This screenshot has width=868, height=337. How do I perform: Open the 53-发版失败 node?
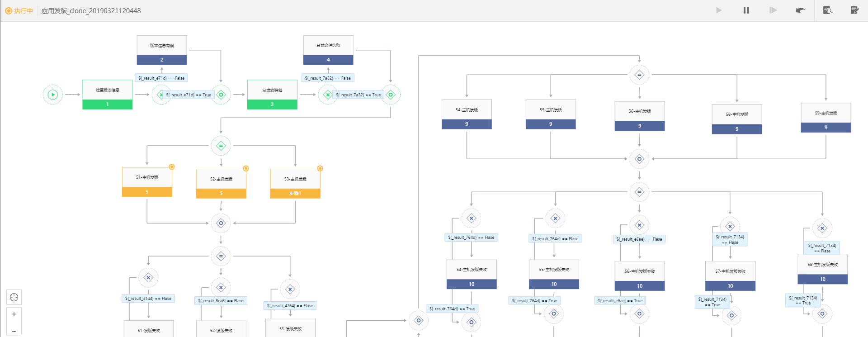[291, 328]
